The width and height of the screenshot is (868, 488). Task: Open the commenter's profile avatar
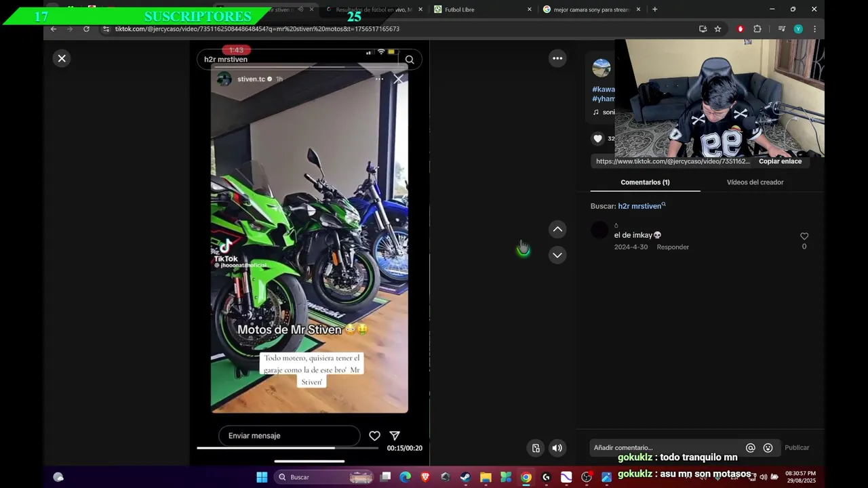click(599, 230)
